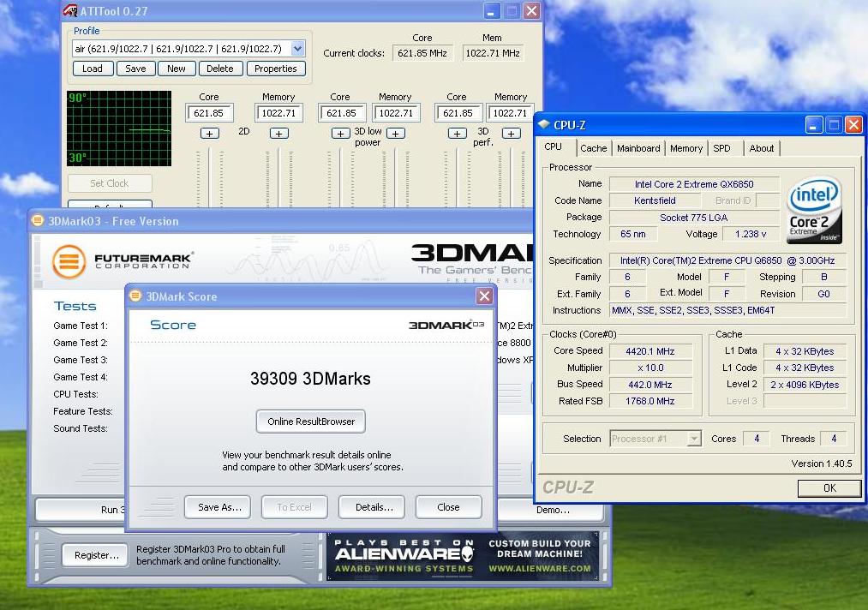
Task: Expand 3D perf Memory plus button
Action: pos(511,134)
